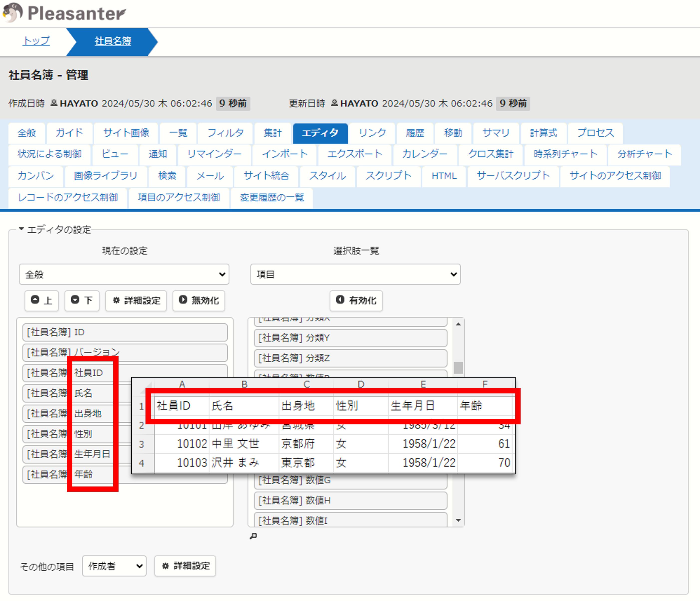Open the カンバン tab
The image size is (700, 601).
point(36,176)
